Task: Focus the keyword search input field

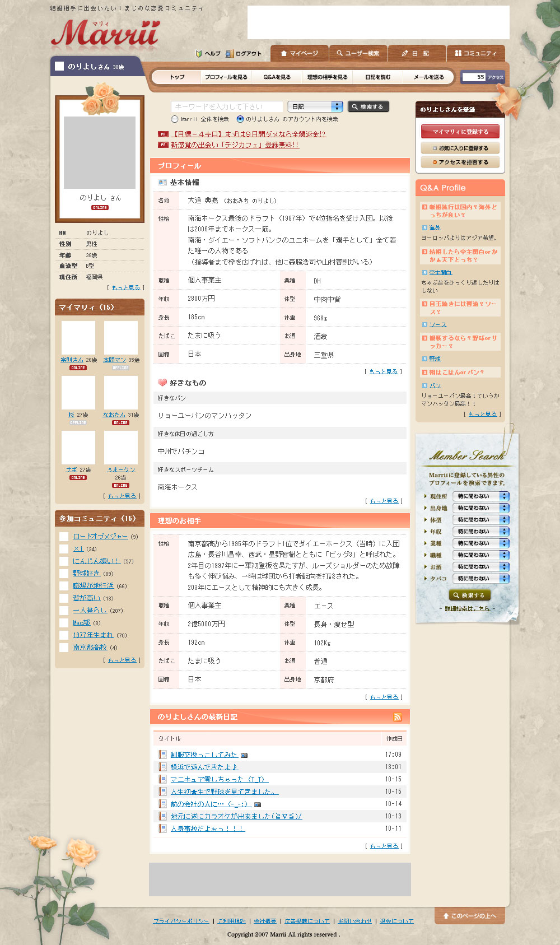Action: point(227,106)
